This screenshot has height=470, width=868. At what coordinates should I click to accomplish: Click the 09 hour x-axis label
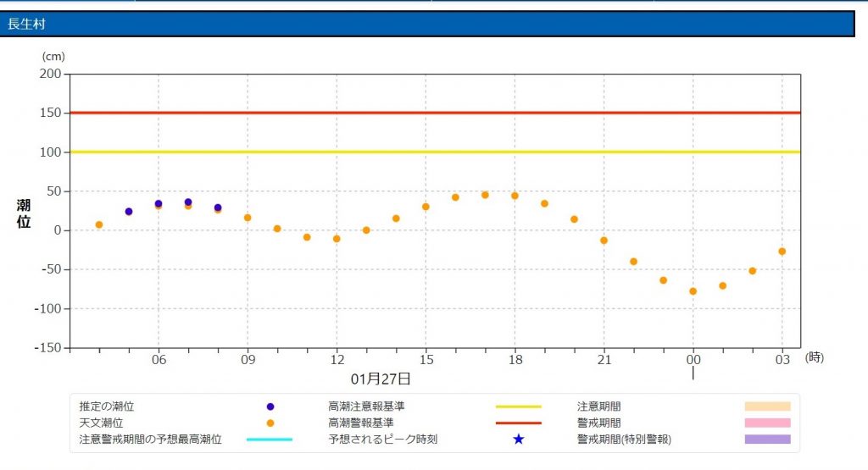[248, 360]
